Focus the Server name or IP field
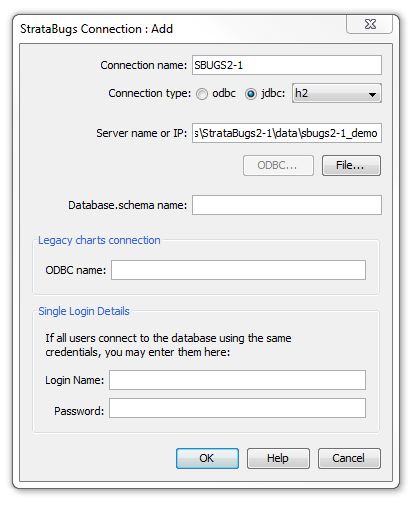The width and height of the screenshot is (416, 505). click(287, 133)
